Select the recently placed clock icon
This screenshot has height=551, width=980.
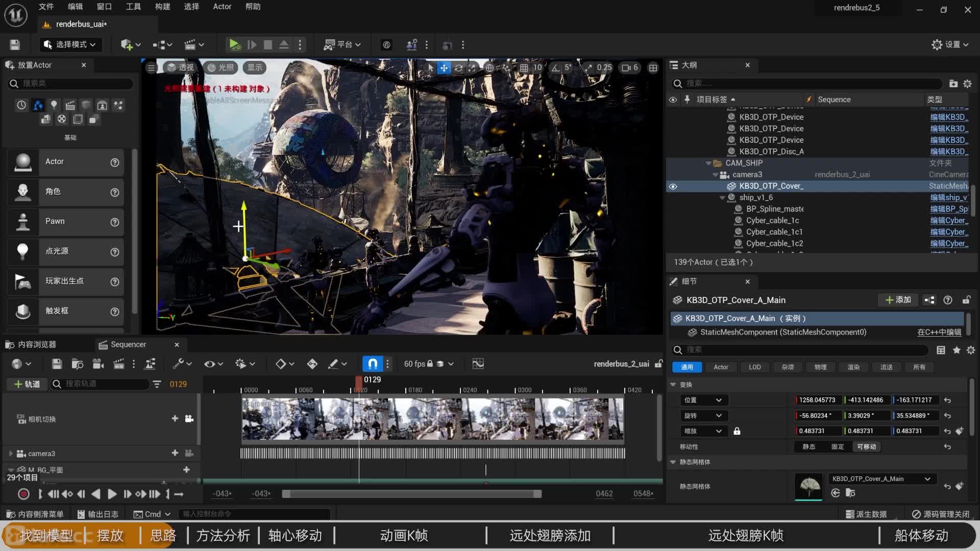21,105
